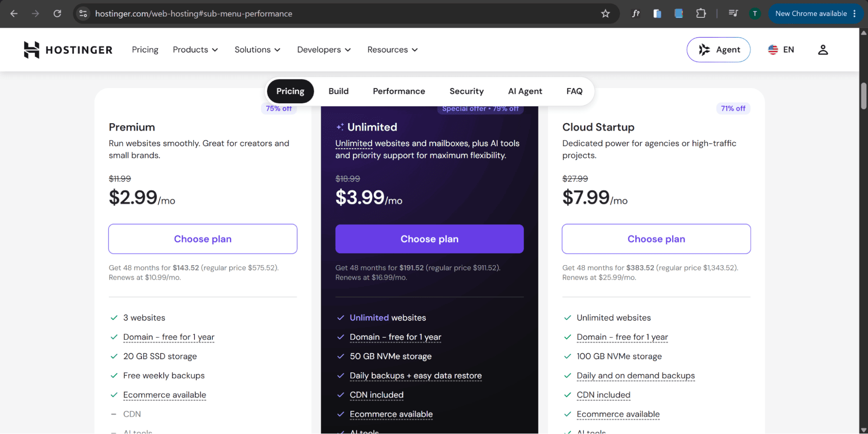Switch to the Performance tab

click(399, 91)
